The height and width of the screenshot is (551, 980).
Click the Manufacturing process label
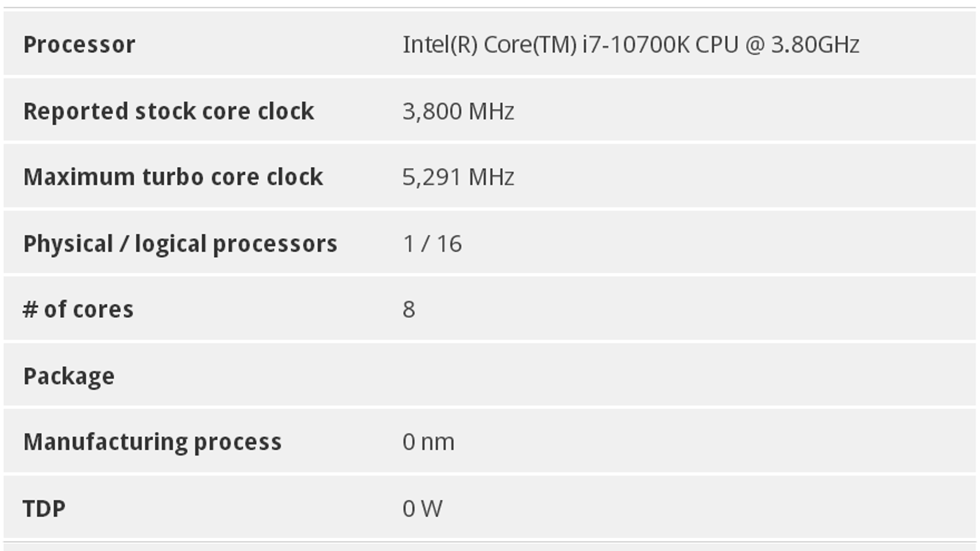point(152,442)
